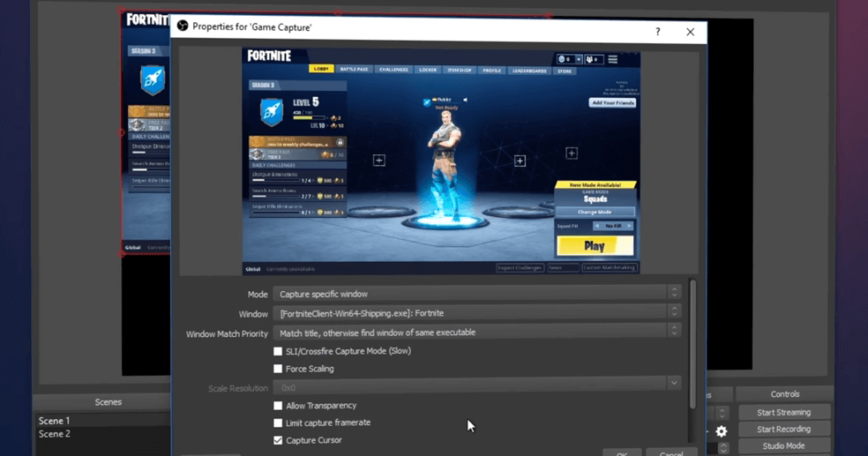
Task: Click the Store tab in the preview
Action: (564, 71)
